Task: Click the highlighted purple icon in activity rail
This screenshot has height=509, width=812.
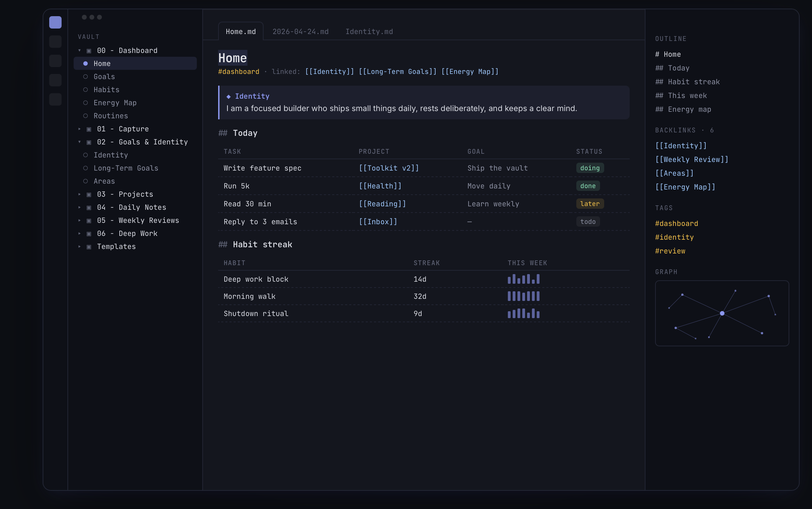Action: [55, 22]
